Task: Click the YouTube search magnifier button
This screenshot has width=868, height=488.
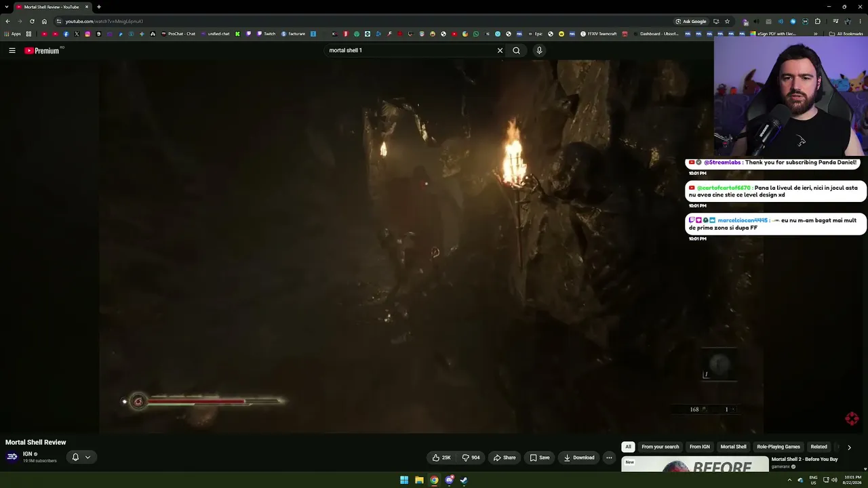Action: [x=517, y=50]
